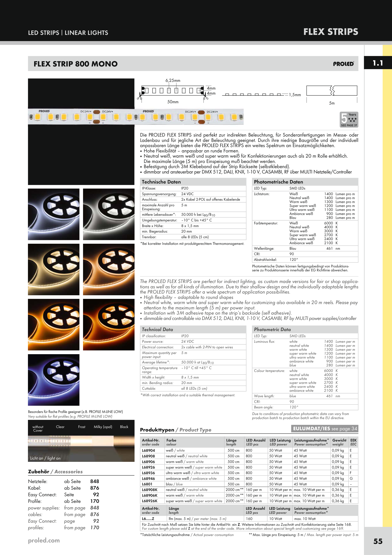Click the 1.1 section tab marker
Screen dimensions: 392x555
tap(378, 63)
